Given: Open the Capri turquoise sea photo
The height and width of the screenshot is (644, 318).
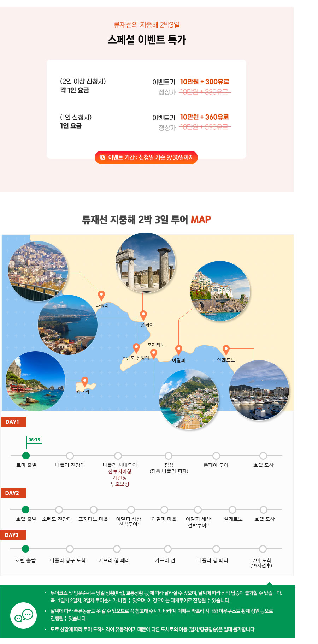Looking at the screenshot, I should 35,381.
